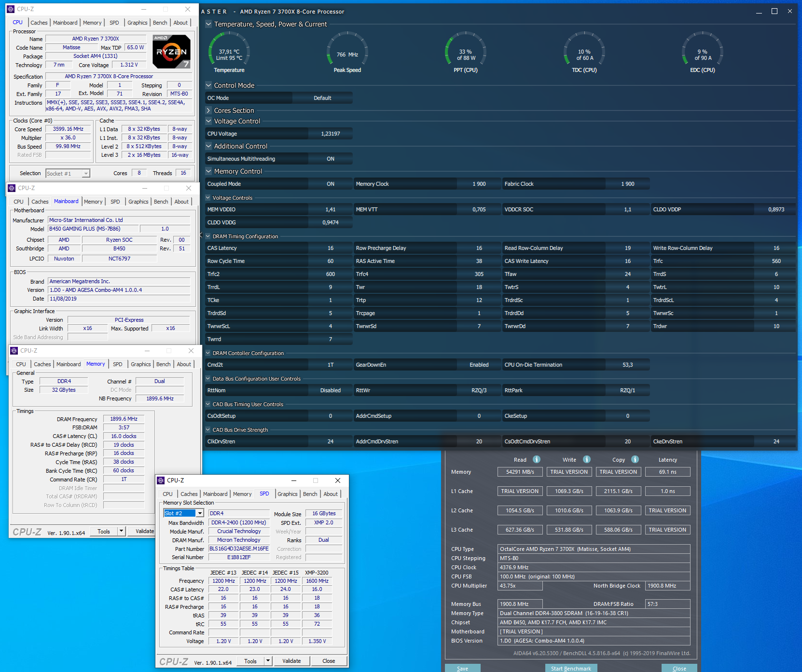The image size is (802, 672).
Task: Click the CPU Voltage 1,23197 field
Action: 331,134
